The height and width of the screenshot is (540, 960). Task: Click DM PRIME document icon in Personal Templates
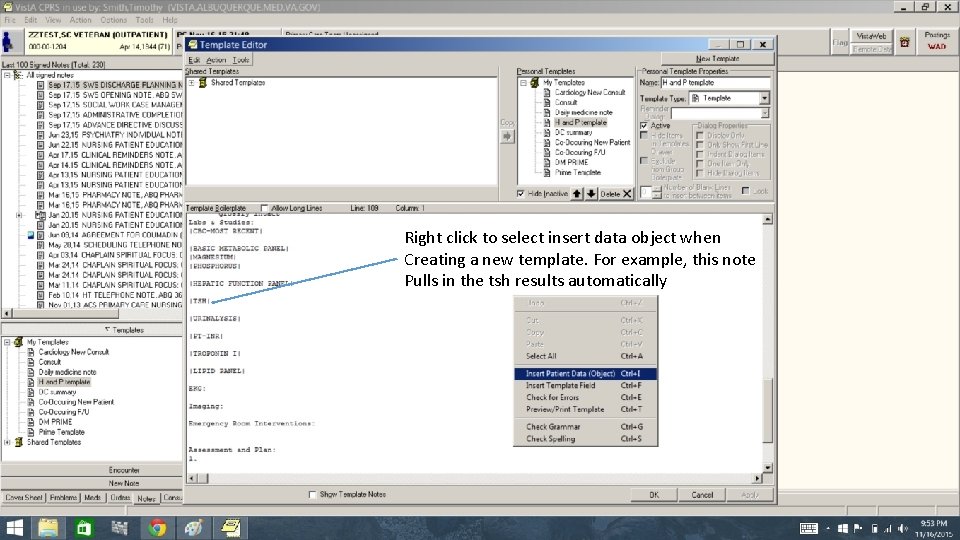pos(547,162)
